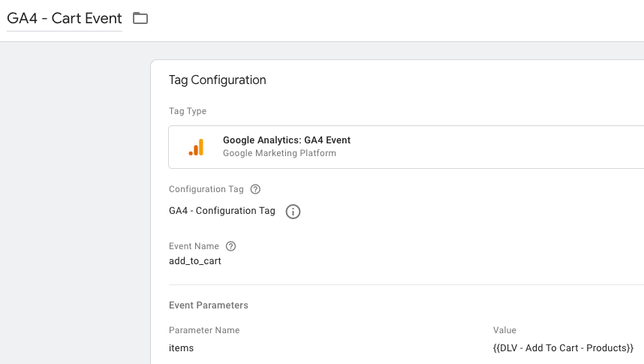Viewport: 644px width, 364px height.
Task: Click empty space in the tag type box
Action: (x=488, y=147)
